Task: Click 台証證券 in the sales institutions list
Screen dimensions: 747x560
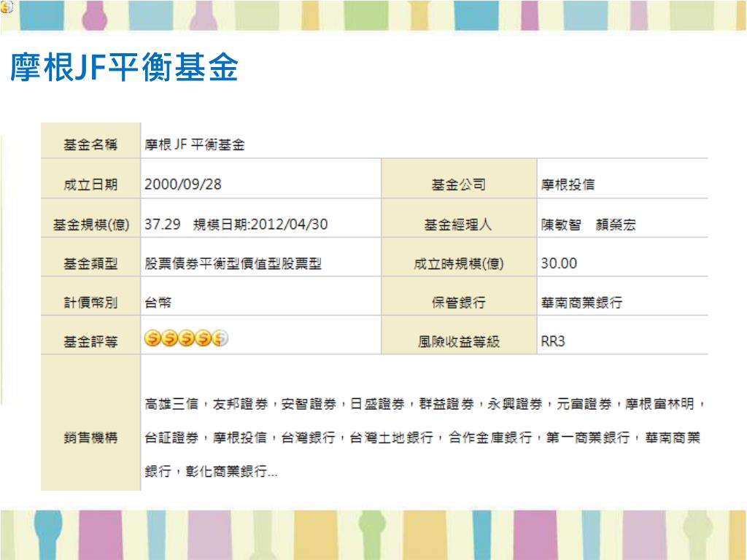Action: pyautogui.click(x=171, y=437)
